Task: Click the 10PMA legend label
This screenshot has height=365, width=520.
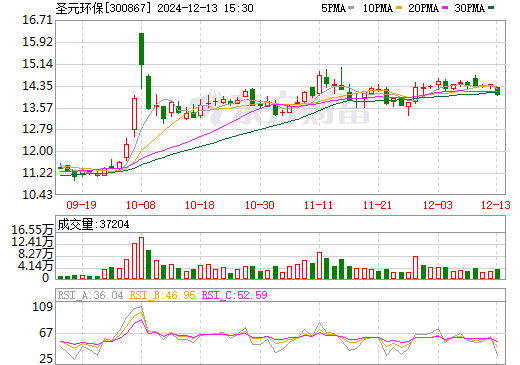Action: click(x=378, y=8)
